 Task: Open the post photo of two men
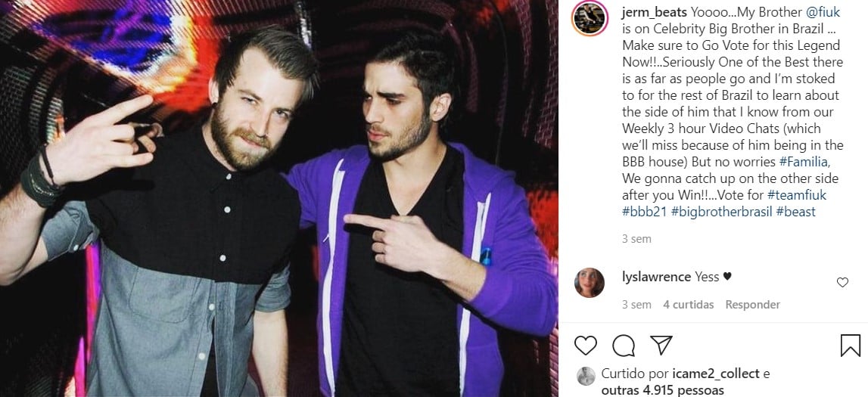coord(279,198)
